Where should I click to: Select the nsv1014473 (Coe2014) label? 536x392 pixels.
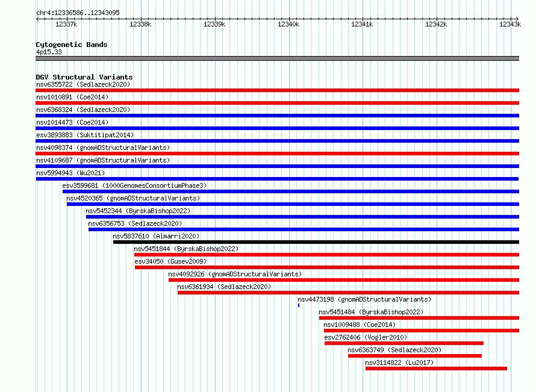click(x=72, y=122)
